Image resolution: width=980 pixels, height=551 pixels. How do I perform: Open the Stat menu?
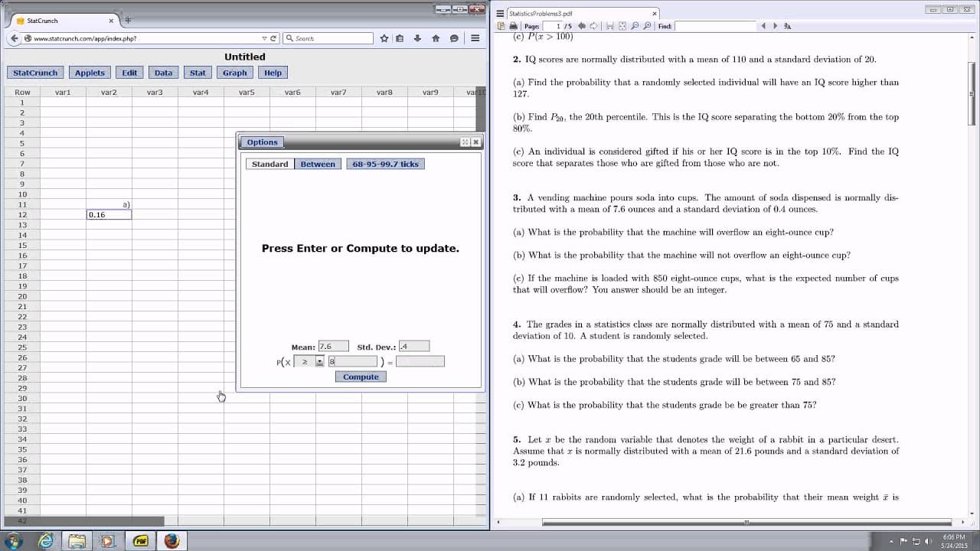(198, 73)
